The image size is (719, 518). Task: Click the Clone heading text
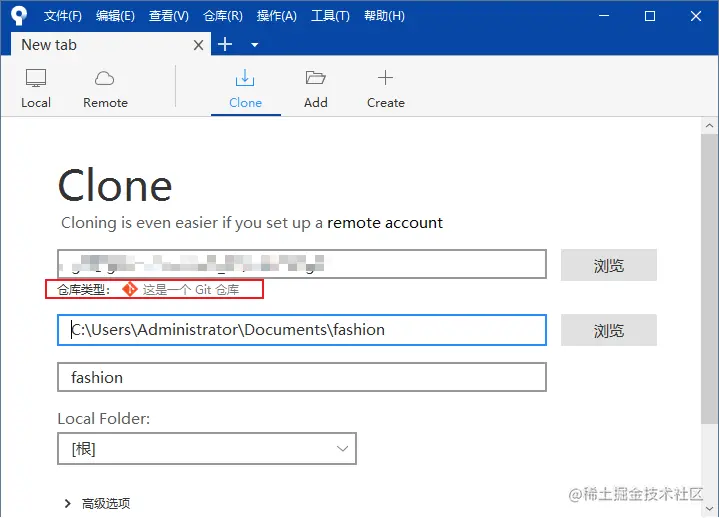point(115,185)
